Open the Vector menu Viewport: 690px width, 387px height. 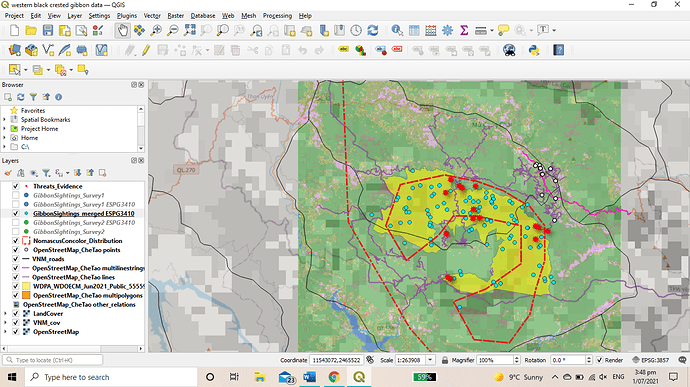pos(152,16)
